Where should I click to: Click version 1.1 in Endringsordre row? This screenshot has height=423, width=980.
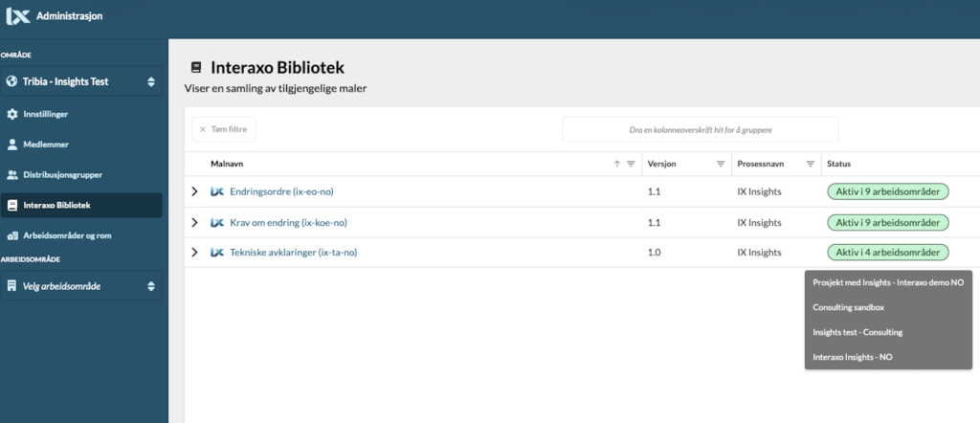[654, 191]
